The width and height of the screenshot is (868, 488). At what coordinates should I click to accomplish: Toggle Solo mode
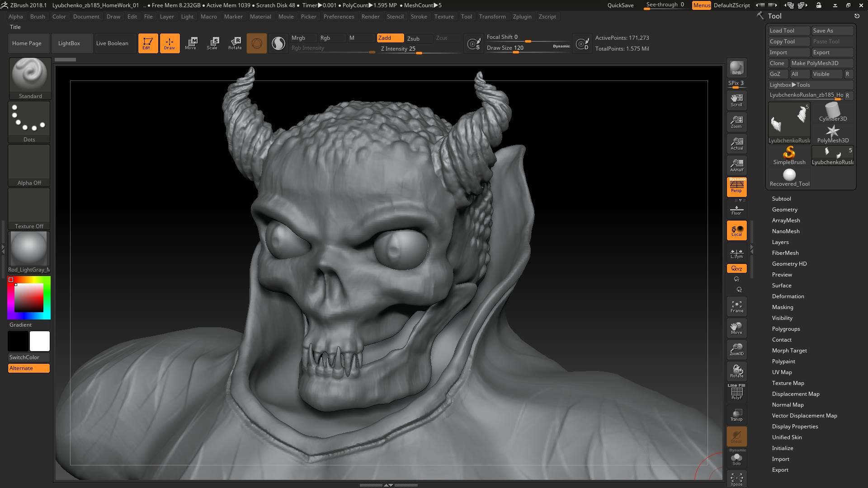coord(736,458)
